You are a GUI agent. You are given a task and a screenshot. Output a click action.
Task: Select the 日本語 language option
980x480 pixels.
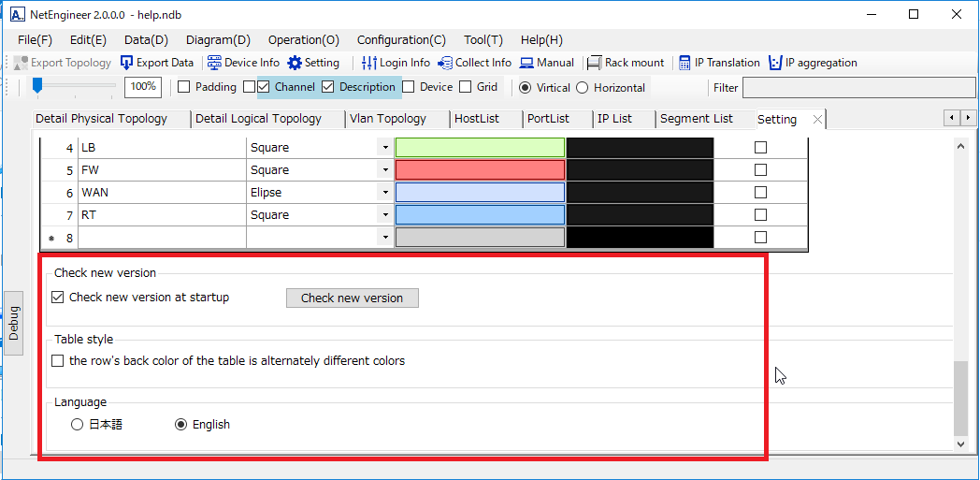[78, 425]
